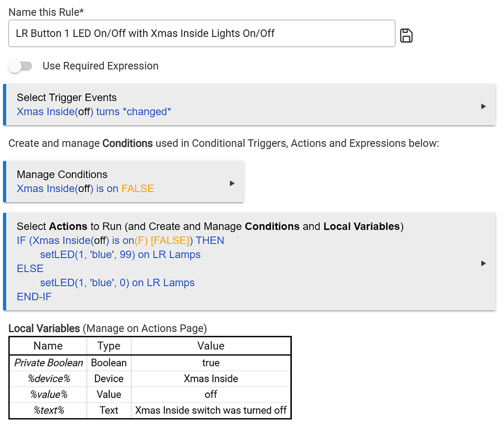Click the save rule name floppy icon

pos(406,35)
